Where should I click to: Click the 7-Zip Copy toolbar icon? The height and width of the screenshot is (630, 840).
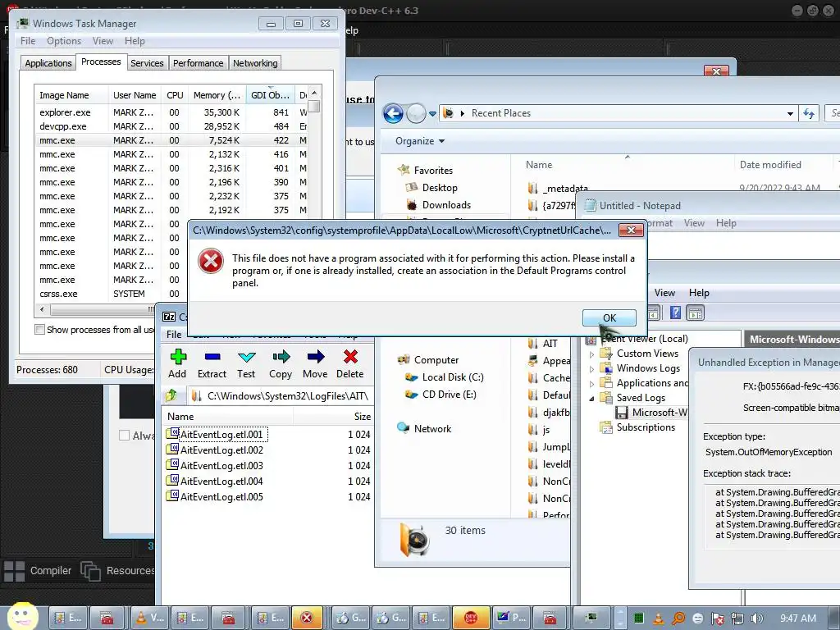281,357
